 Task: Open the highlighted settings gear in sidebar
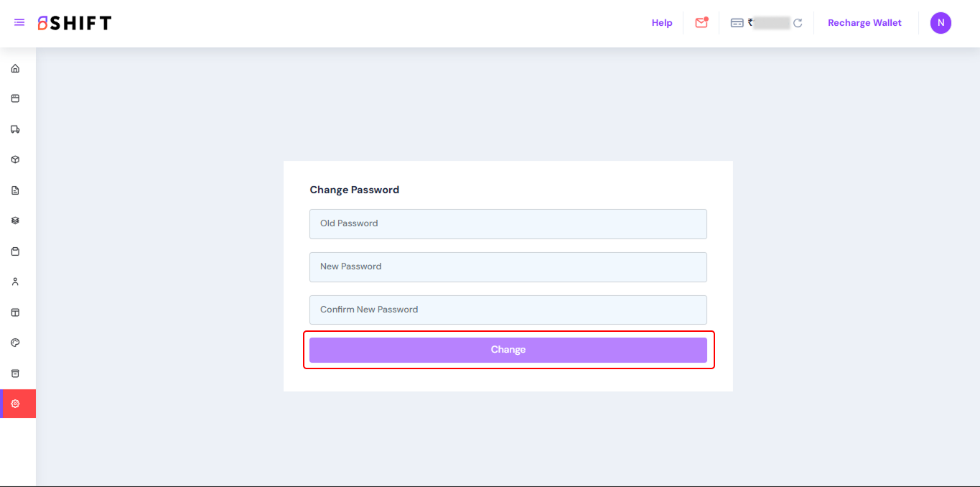15,404
